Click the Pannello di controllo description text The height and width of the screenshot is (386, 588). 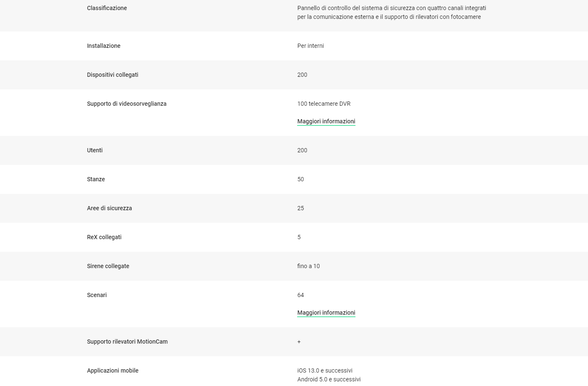(x=392, y=13)
